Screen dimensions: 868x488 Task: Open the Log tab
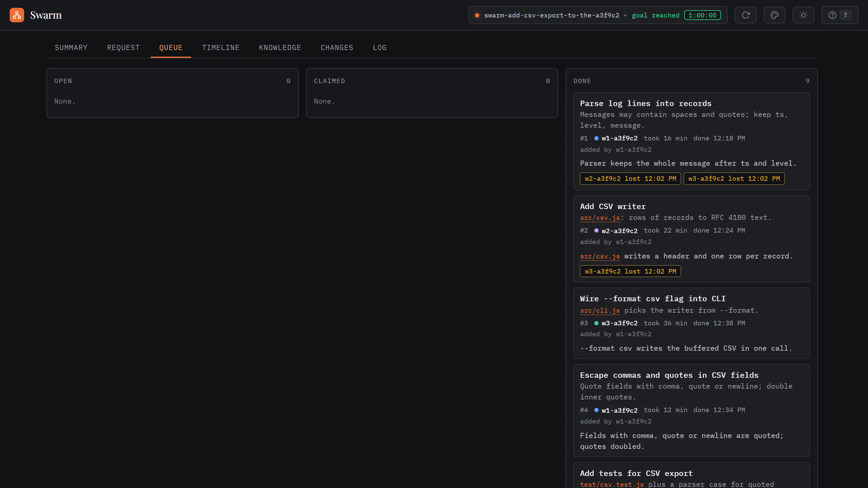(380, 48)
